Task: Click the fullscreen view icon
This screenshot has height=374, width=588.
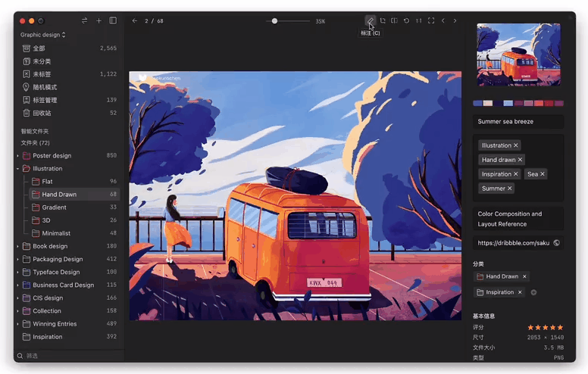Action: [x=431, y=20]
